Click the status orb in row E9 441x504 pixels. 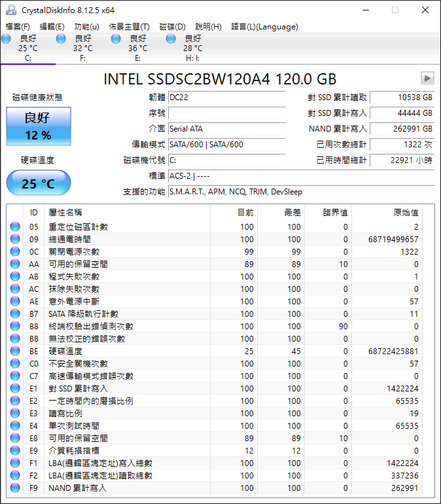[15, 450]
